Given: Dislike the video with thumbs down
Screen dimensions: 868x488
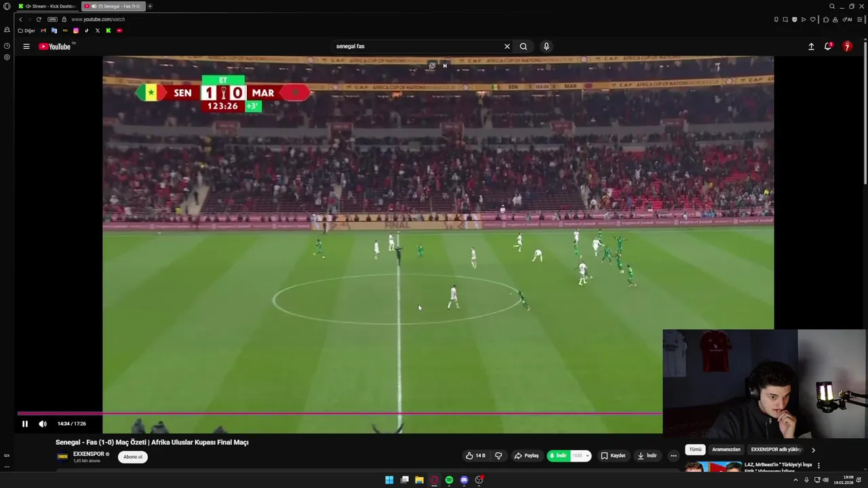Looking at the screenshot, I should pos(498,455).
